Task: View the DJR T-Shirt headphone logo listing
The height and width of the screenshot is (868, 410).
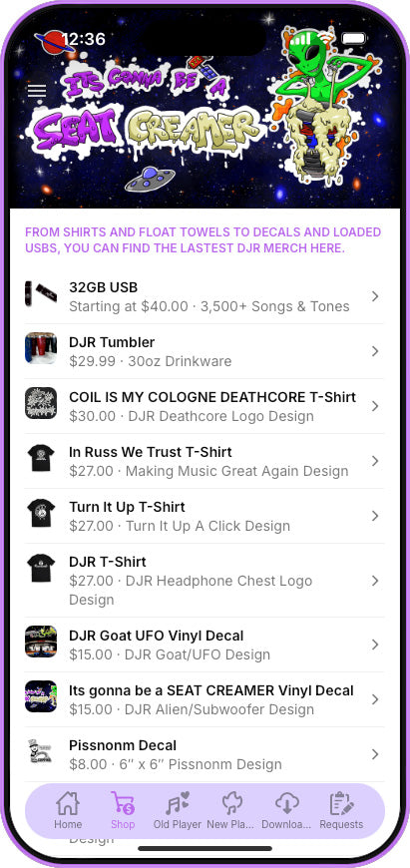Action: pyautogui.click(x=205, y=580)
